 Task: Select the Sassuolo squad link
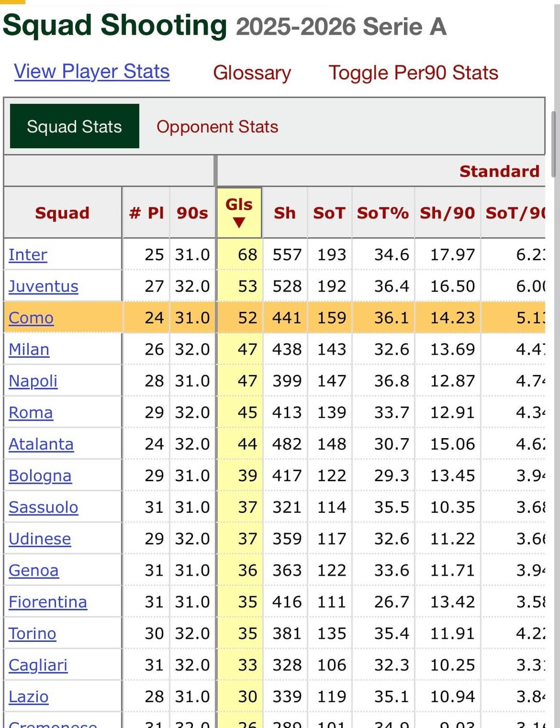pos(44,508)
